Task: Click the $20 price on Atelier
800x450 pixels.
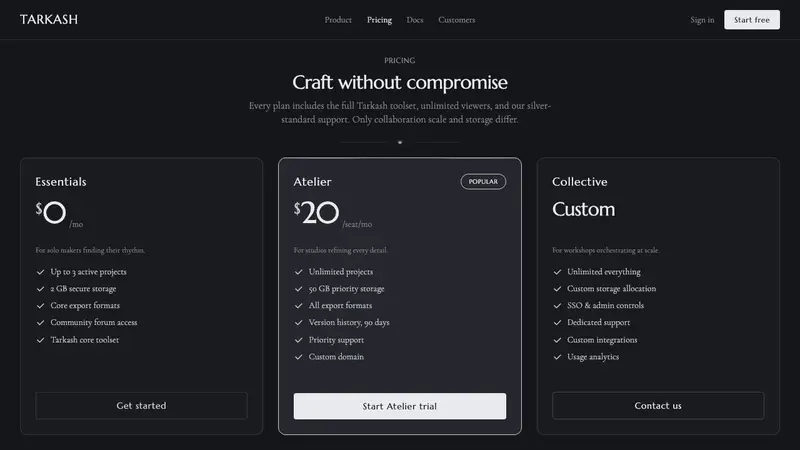Action: tap(316, 212)
